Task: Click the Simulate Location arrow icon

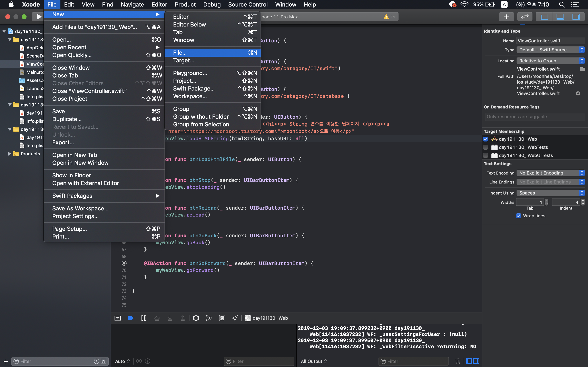Action: (x=235, y=318)
